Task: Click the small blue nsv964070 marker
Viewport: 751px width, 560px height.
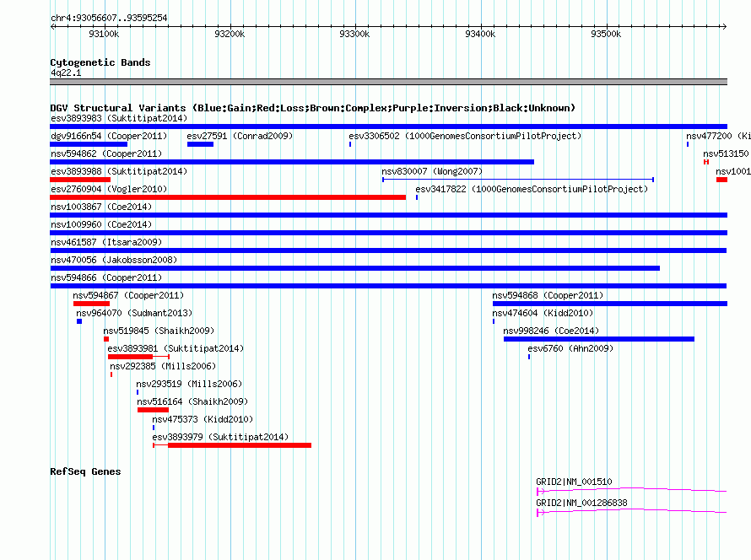Action: (x=79, y=321)
